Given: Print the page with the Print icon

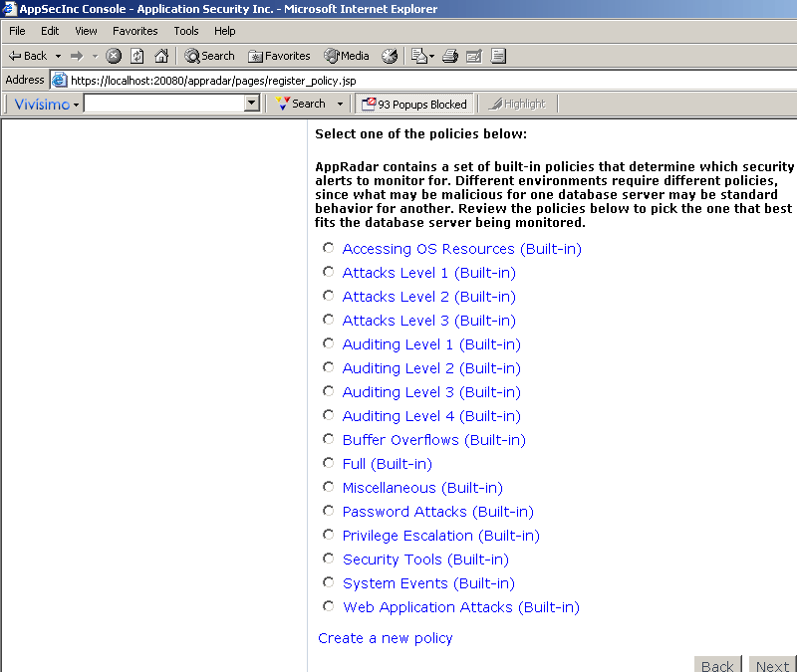Looking at the screenshot, I should tap(450, 56).
